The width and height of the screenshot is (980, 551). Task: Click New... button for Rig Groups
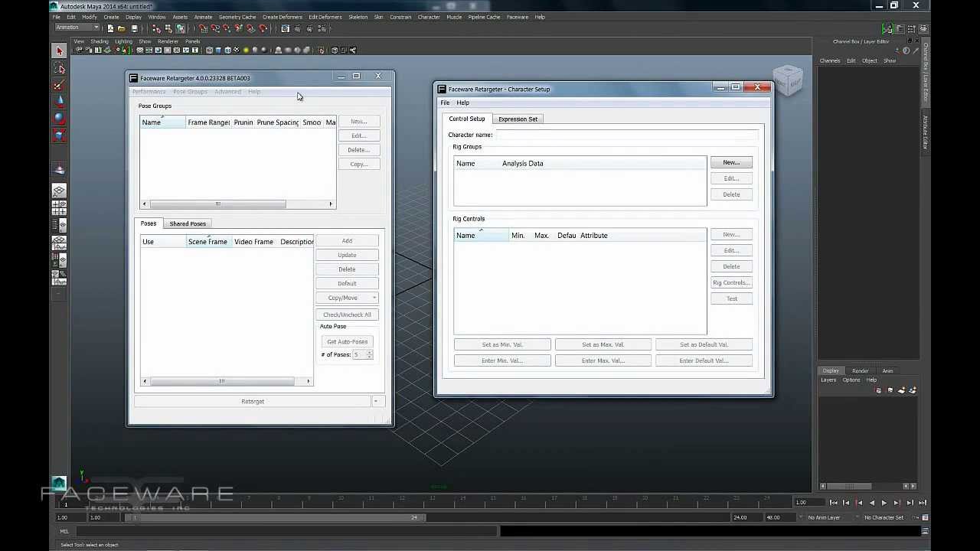click(731, 162)
